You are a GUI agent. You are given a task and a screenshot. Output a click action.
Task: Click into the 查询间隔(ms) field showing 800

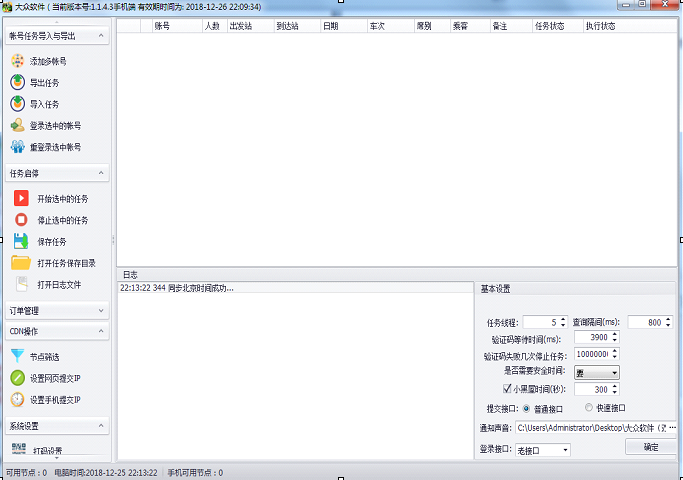tap(646, 322)
